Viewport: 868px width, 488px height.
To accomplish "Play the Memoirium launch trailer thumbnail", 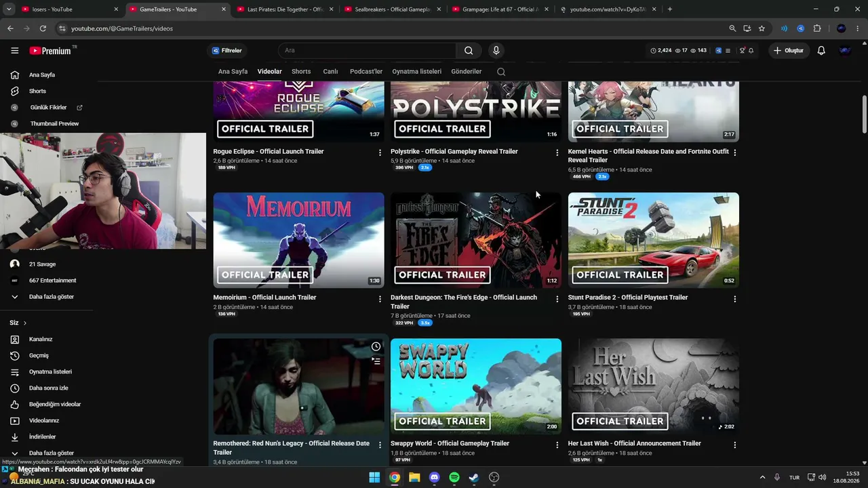I will 298,241.
